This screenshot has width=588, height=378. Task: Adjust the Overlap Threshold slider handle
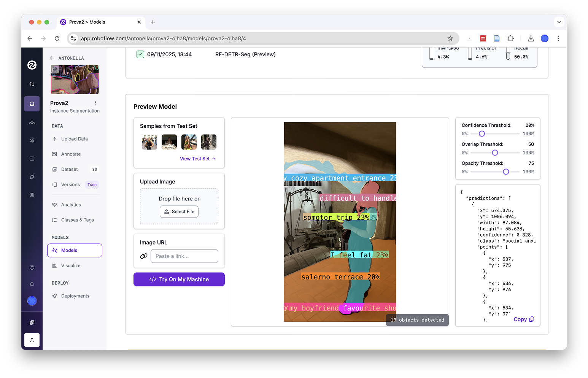[x=495, y=152]
